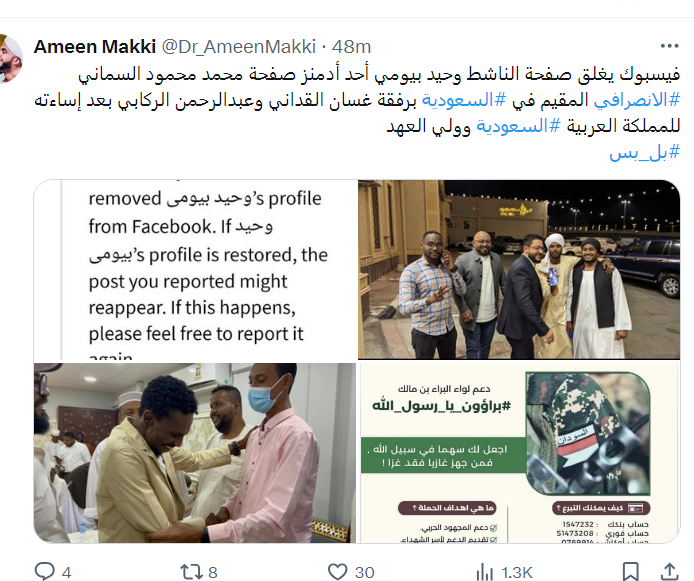Screen dimensions: 694x581
Task: Open the #الانصرافي hashtag
Action: coord(636,100)
